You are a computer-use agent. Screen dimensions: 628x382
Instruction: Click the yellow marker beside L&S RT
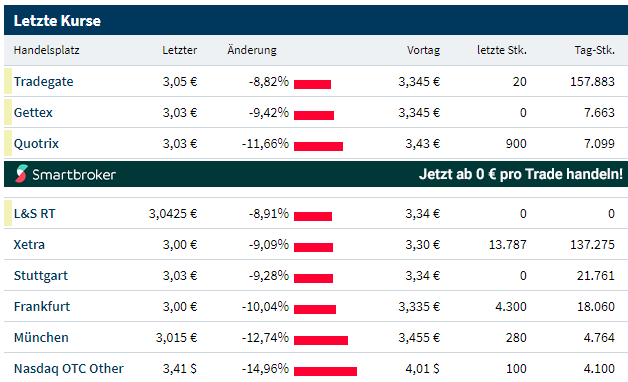coord(8,213)
